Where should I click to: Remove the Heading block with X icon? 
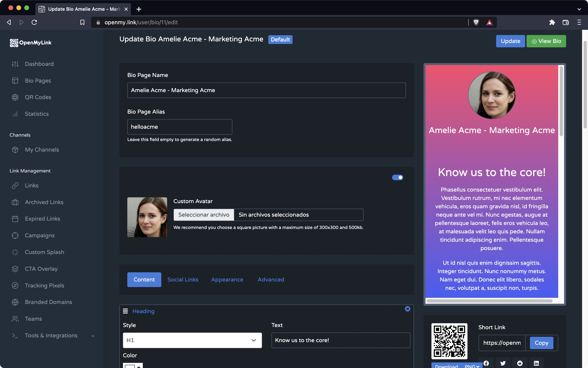407,309
